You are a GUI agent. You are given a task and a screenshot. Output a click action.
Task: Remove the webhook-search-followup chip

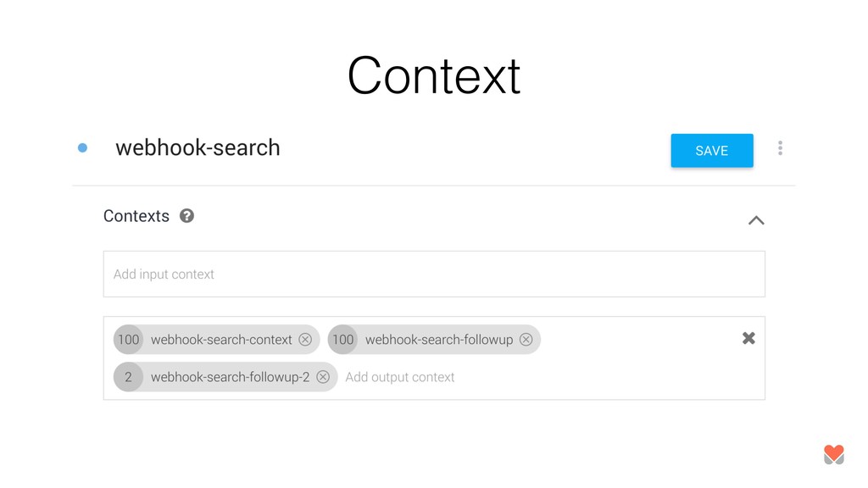coord(526,340)
